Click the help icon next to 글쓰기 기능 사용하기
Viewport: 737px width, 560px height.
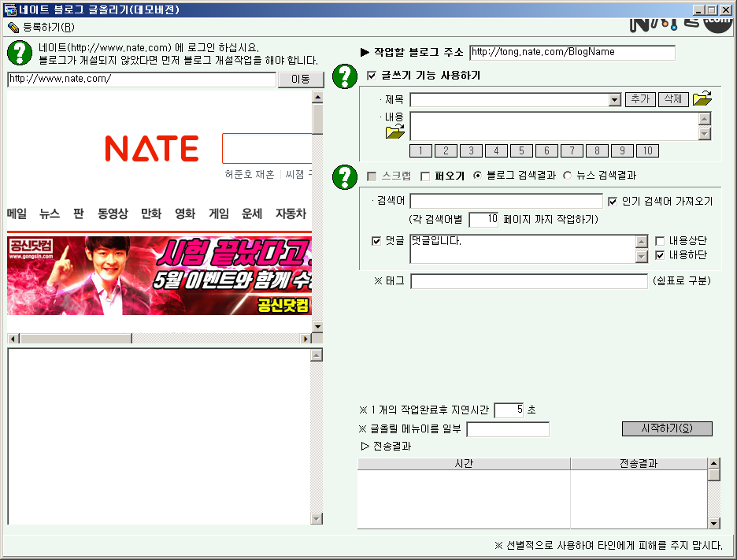(345, 76)
